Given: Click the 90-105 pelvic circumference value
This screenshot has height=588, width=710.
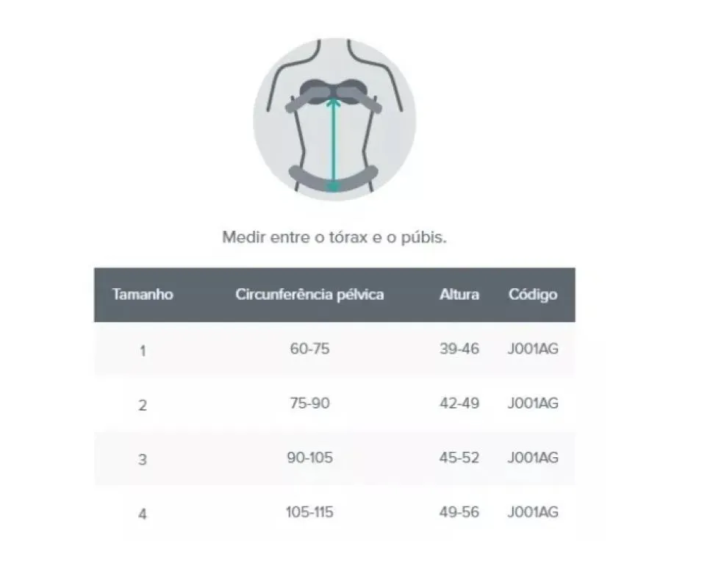Looking at the screenshot, I should tap(309, 458).
